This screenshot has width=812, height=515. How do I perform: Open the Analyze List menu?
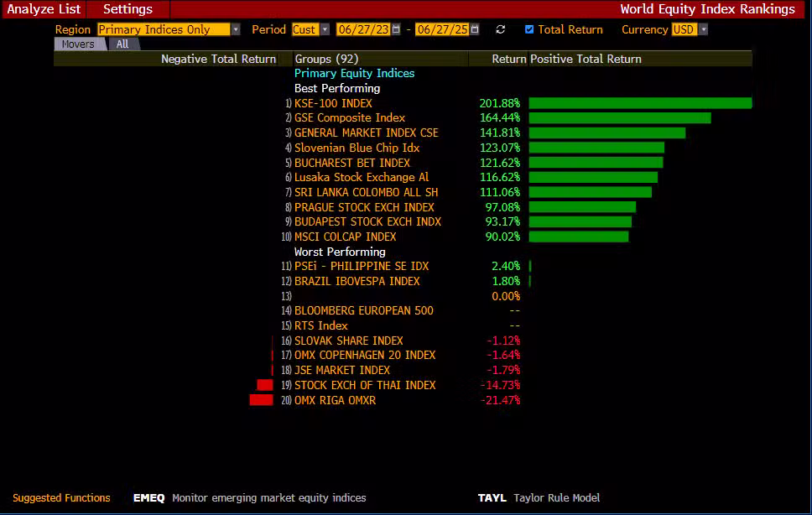(x=44, y=9)
